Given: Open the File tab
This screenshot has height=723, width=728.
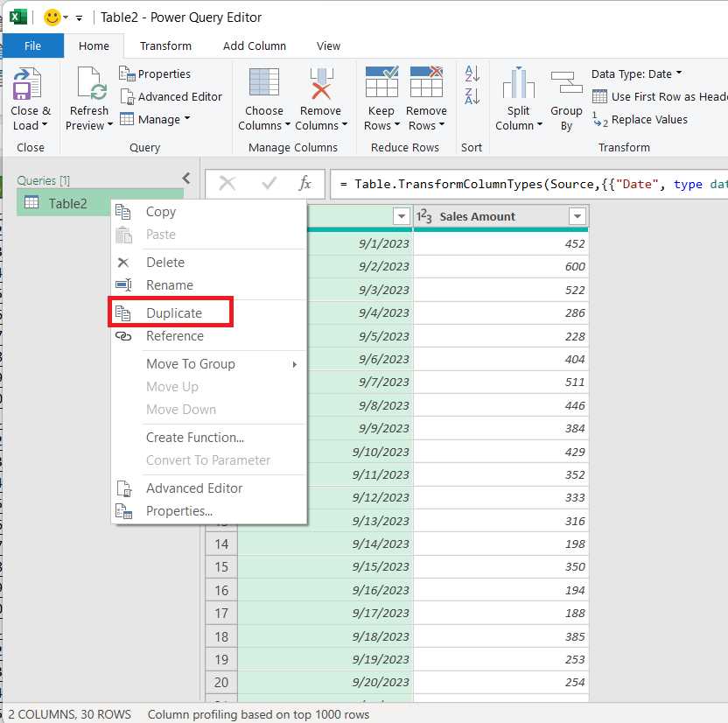Looking at the screenshot, I should 32,46.
